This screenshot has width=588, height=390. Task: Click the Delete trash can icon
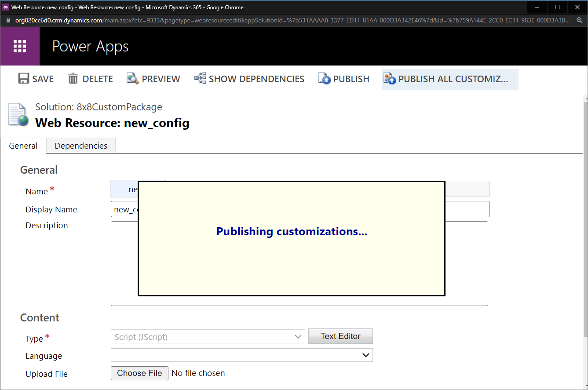73,79
